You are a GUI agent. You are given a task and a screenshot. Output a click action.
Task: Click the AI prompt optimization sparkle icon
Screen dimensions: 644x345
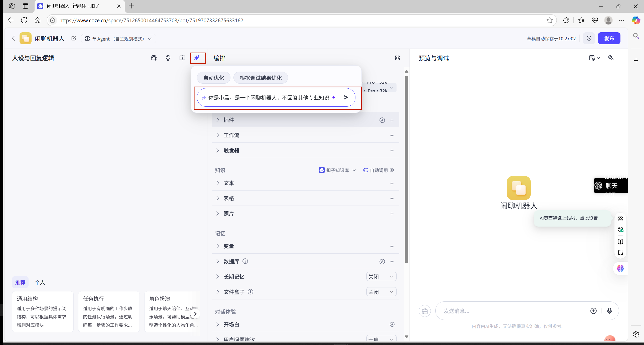197,58
